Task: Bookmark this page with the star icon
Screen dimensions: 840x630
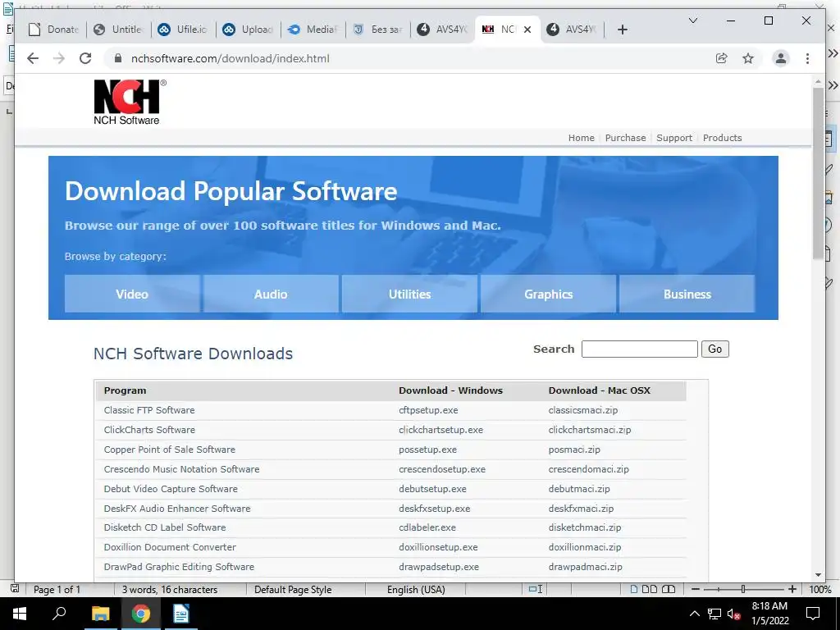Action: click(748, 58)
